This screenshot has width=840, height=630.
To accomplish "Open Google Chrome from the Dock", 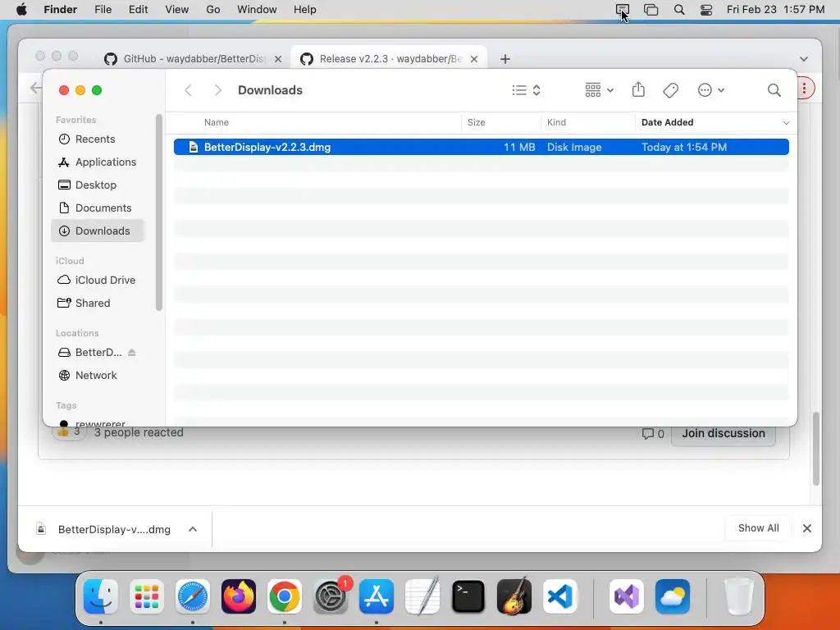I will (285, 596).
